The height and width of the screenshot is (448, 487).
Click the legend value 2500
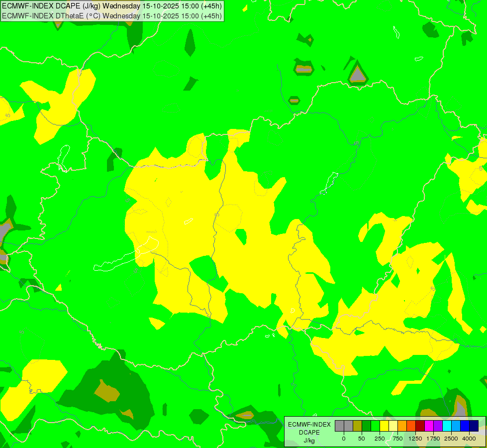451,439
